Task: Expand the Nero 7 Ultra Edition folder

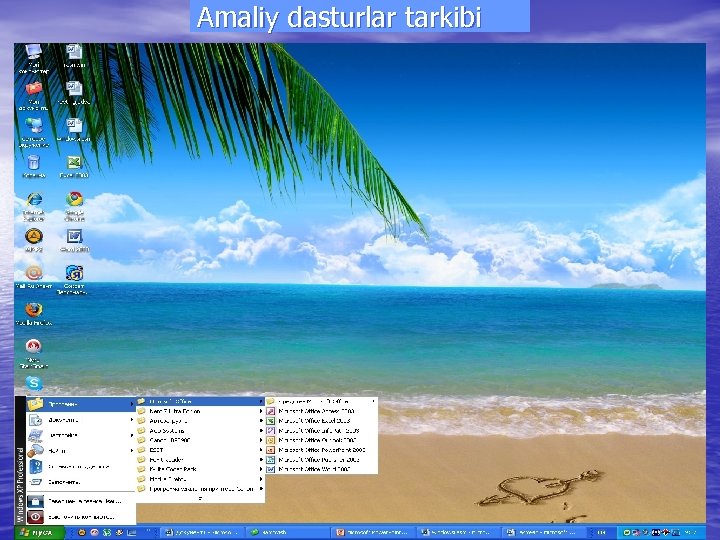Action: [201, 411]
